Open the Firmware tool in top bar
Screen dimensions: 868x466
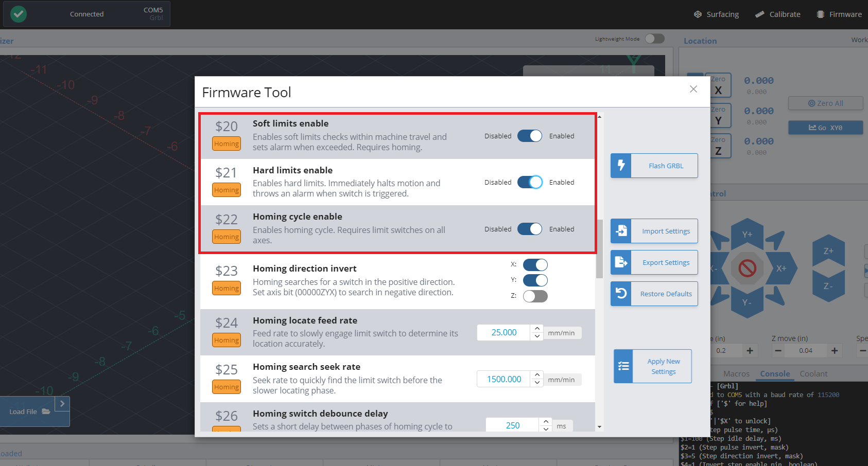[839, 14]
